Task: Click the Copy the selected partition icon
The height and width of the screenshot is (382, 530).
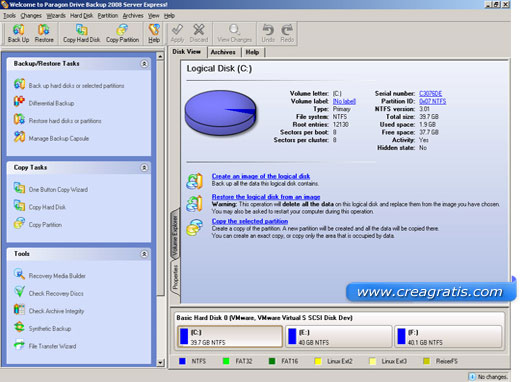Action: (x=194, y=227)
